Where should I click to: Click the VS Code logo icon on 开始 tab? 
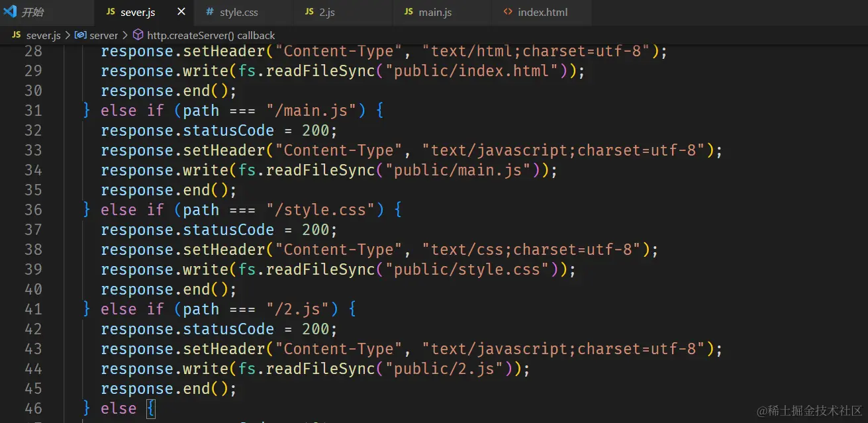coord(10,12)
